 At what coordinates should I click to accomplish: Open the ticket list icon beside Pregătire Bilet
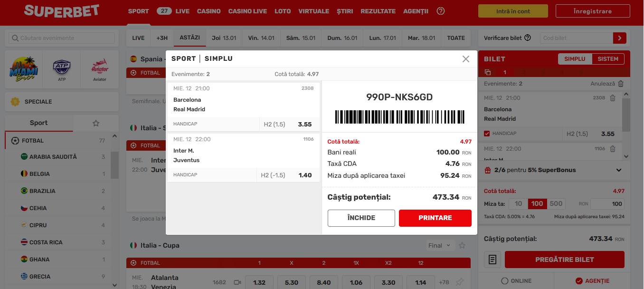tap(492, 260)
